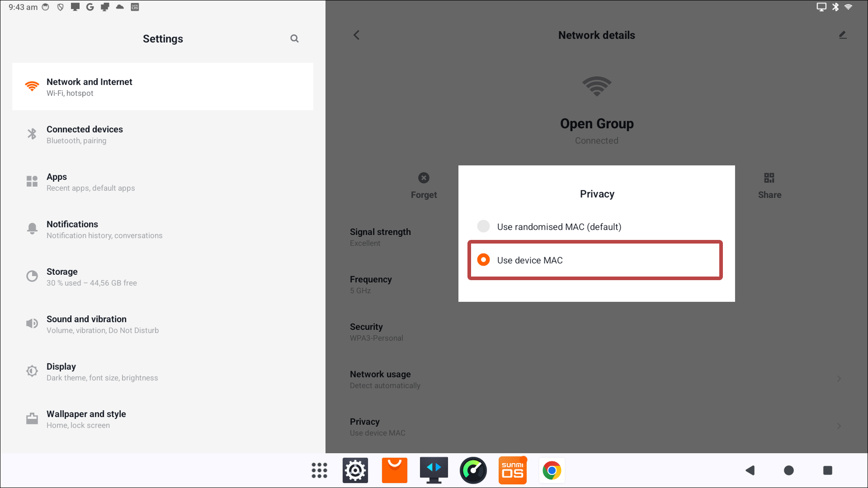This screenshot has width=868, height=488.
Task: Open the Settings gear in the taskbar
Action: (x=355, y=470)
